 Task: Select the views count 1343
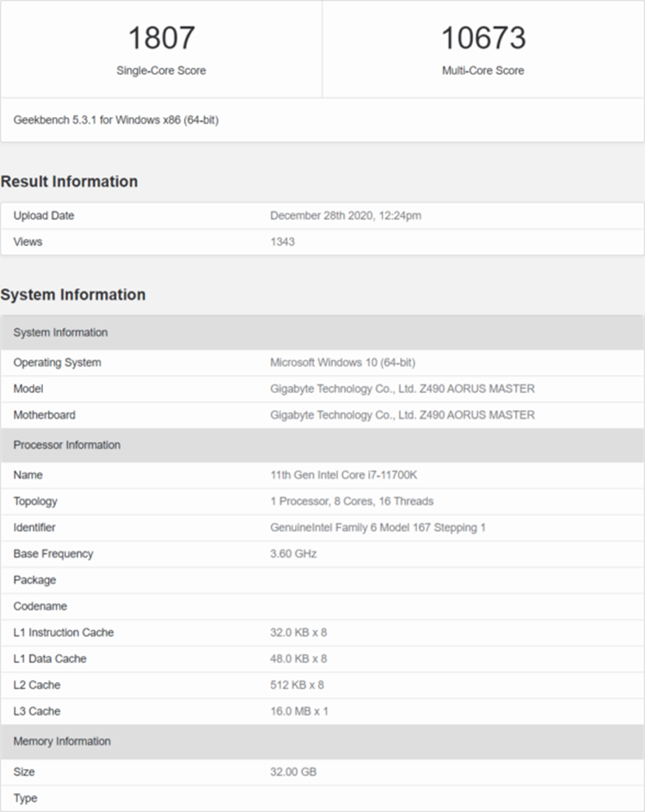pos(282,242)
